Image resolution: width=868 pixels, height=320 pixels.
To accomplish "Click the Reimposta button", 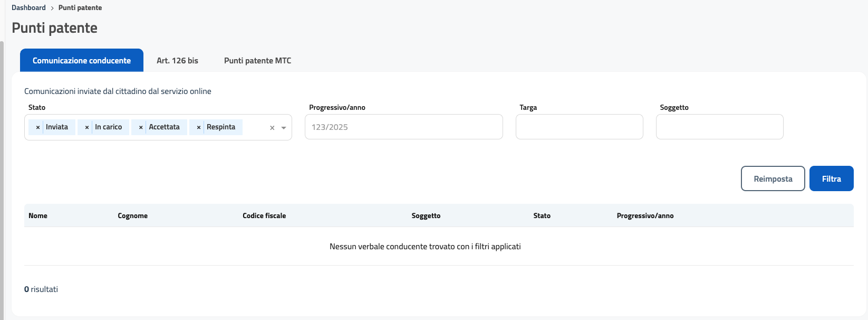I will 773,178.
